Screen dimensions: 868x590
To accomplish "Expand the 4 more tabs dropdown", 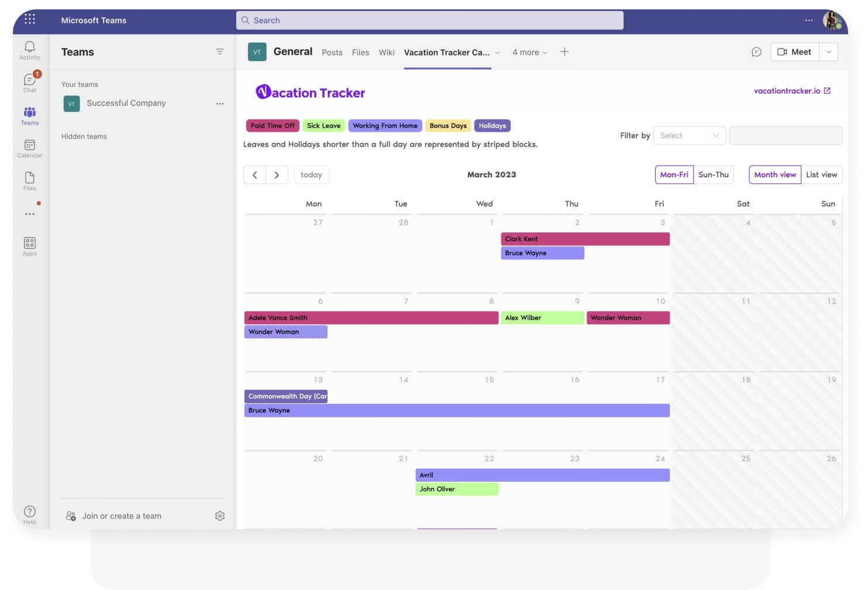I will pos(530,52).
